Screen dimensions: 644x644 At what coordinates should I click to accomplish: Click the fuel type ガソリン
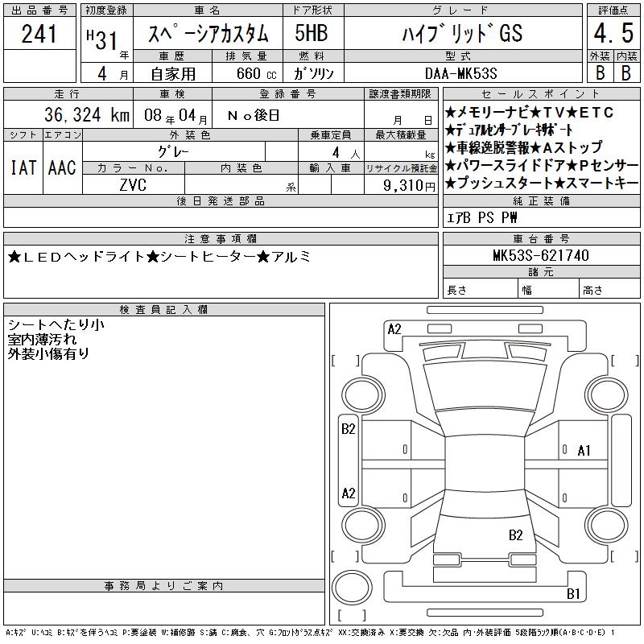pyautogui.click(x=313, y=73)
